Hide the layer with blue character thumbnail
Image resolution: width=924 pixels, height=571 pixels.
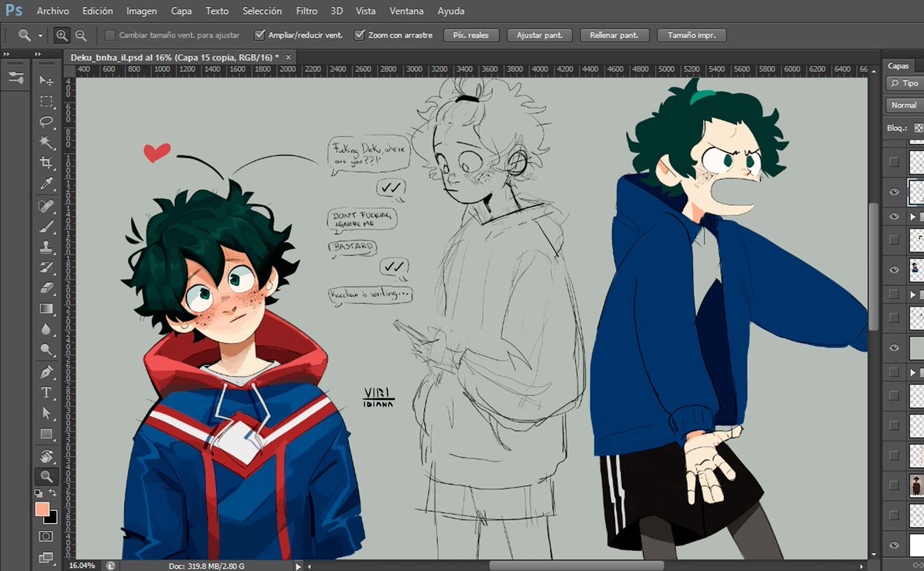[894, 270]
